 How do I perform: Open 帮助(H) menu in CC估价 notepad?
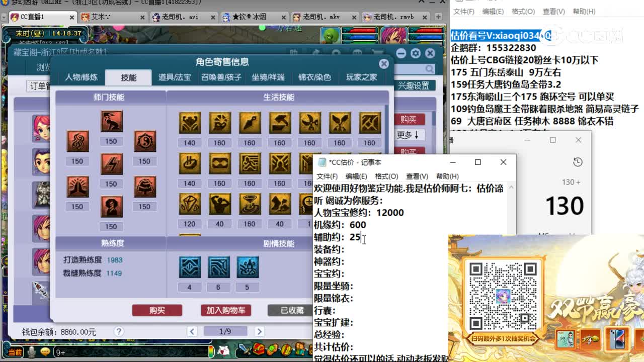point(447,176)
